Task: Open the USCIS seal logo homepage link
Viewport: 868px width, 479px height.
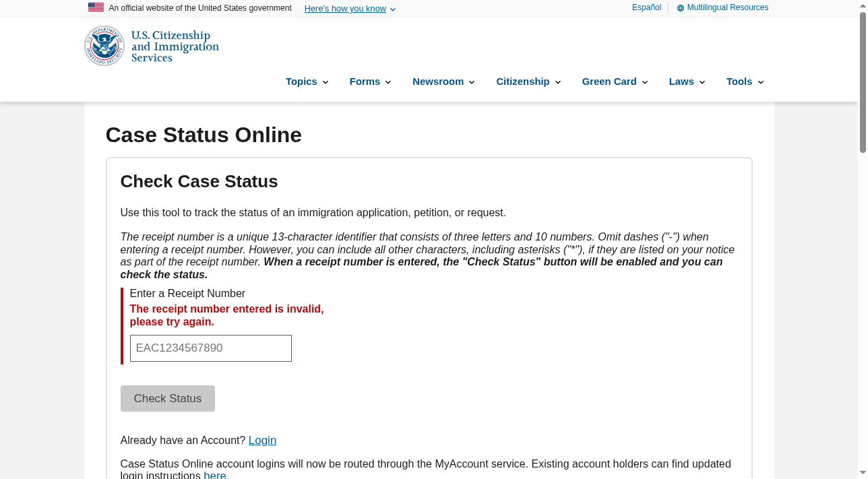Action: tap(104, 46)
